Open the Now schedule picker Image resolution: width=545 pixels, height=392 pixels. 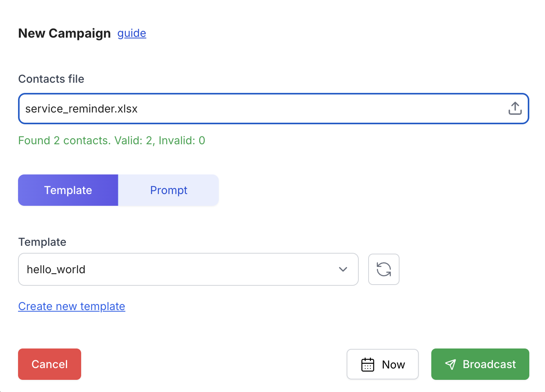click(x=383, y=364)
